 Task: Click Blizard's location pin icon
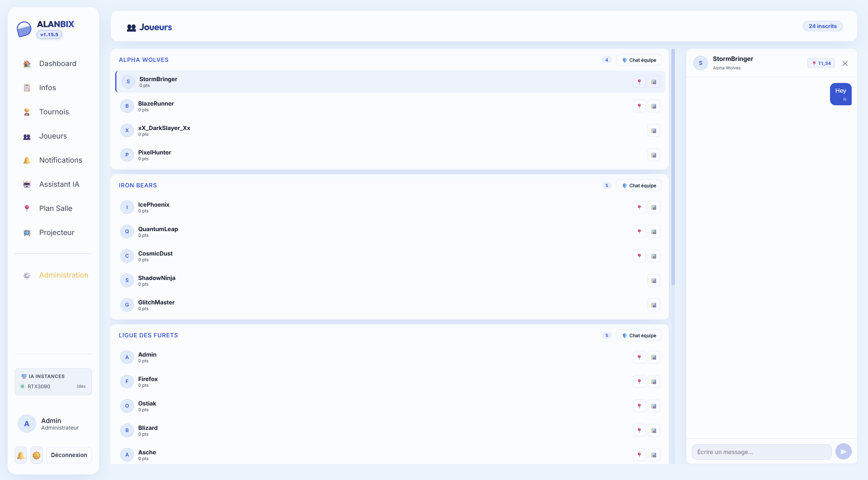tap(639, 431)
